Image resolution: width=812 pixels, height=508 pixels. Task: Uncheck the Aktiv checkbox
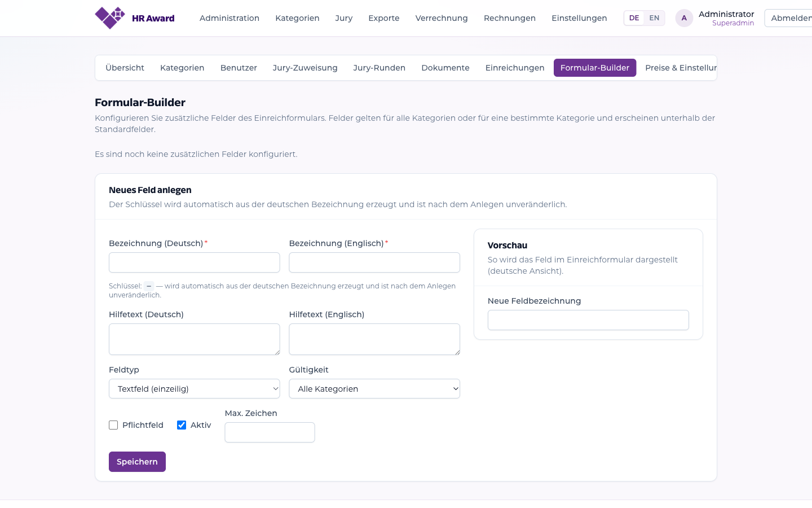tap(182, 425)
